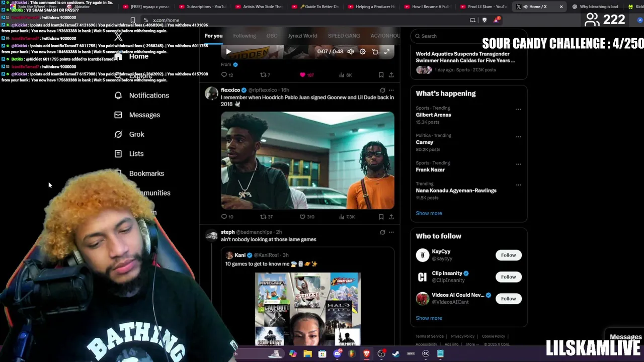Viewport: 644px width, 362px height.
Task: Open more options on flexxico post
Action: click(391, 90)
